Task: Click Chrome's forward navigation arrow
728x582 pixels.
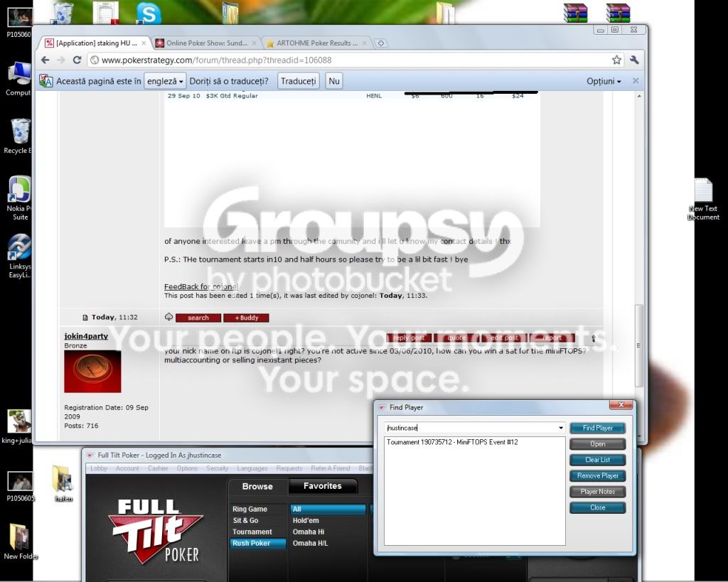Action: pos(61,60)
